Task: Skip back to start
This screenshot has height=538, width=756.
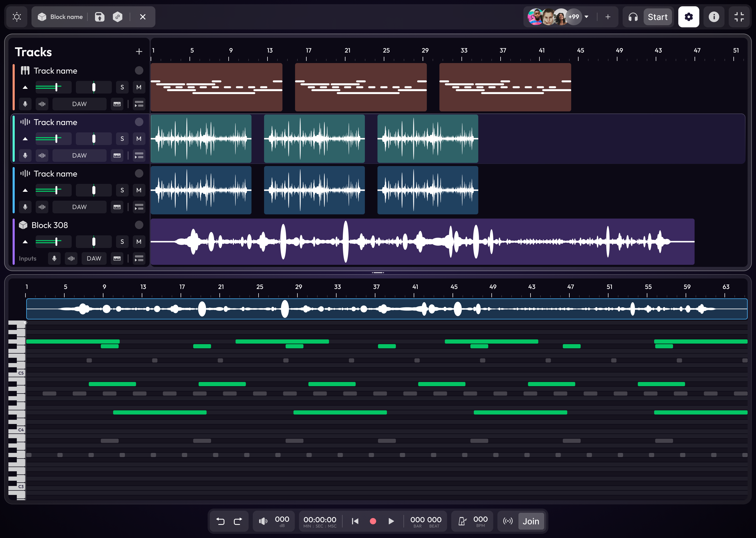Action: click(355, 521)
